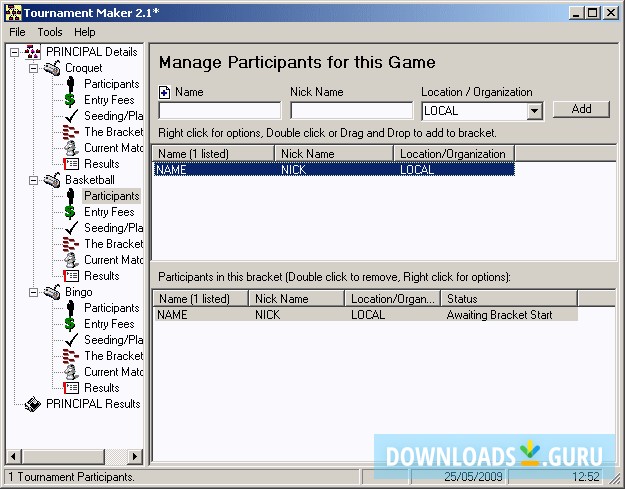Image resolution: width=625 pixels, height=489 pixels.
Task: Click Location/Organ... header in bracket list
Action: (393, 299)
